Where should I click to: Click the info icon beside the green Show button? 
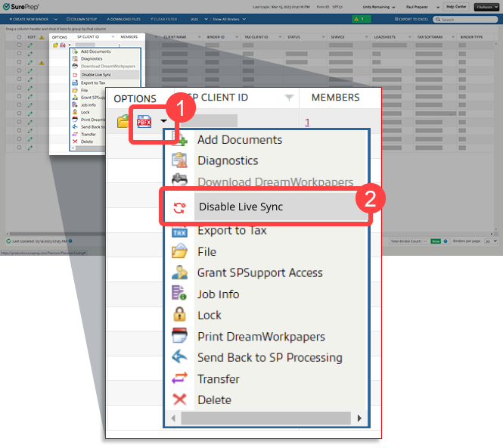click(446, 241)
